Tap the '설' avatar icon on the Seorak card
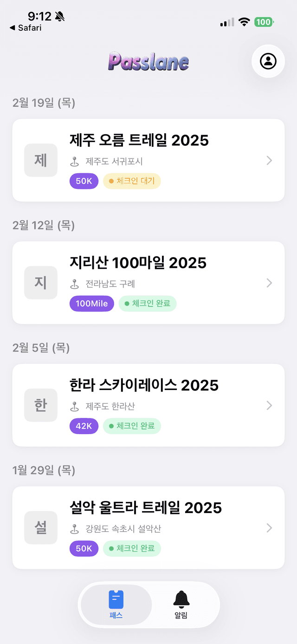Viewport: 297px width, 644px height. (41, 528)
